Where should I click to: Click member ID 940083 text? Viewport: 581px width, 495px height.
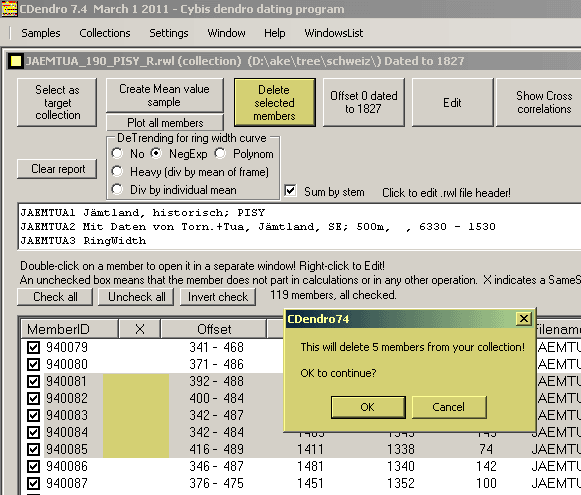pyautogui.click(x=67, y=416)
